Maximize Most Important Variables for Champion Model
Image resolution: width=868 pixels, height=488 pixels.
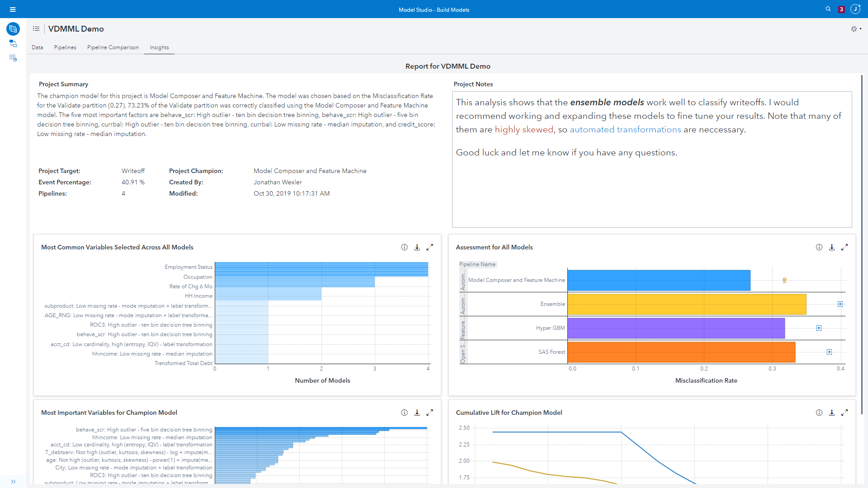click(430, 413)
